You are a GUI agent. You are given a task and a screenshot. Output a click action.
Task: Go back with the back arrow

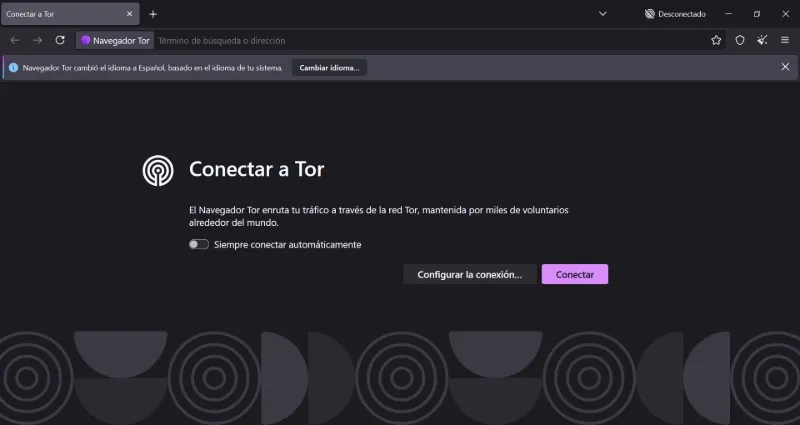click(x=15, y=40)
